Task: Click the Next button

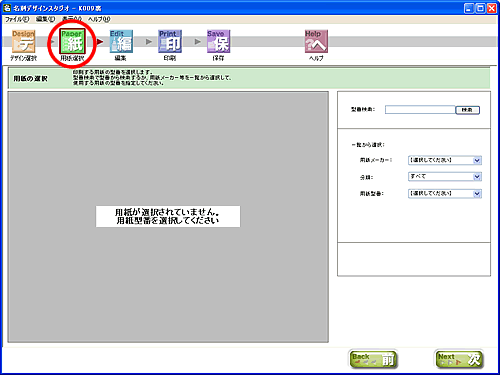Action: pos(459,359)
